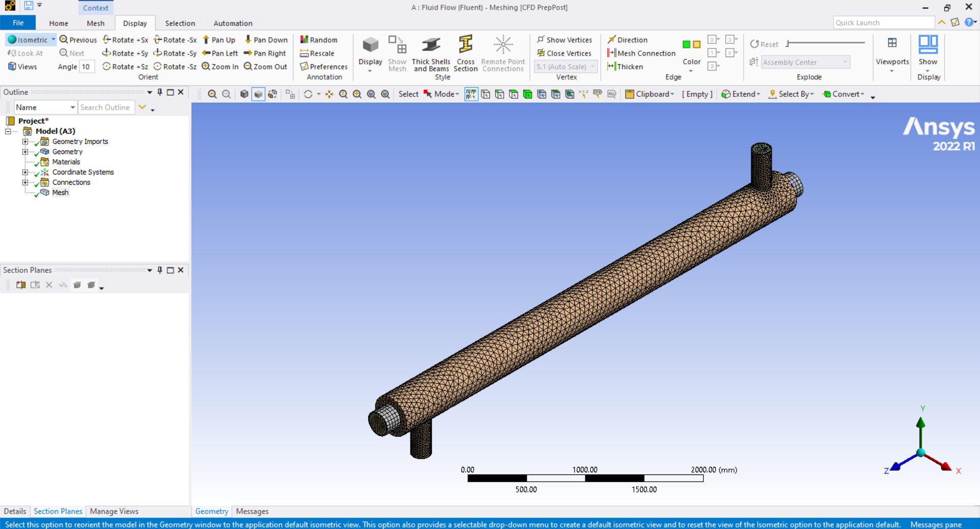Open the Section Planes tab at bottom left

coord(58,511)
